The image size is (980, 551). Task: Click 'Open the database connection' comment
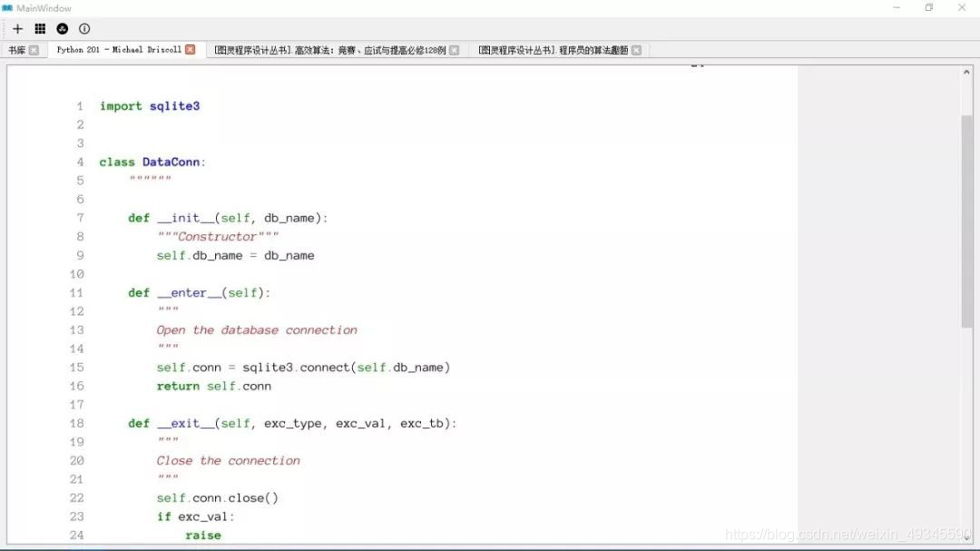click(x=256, y=330)
